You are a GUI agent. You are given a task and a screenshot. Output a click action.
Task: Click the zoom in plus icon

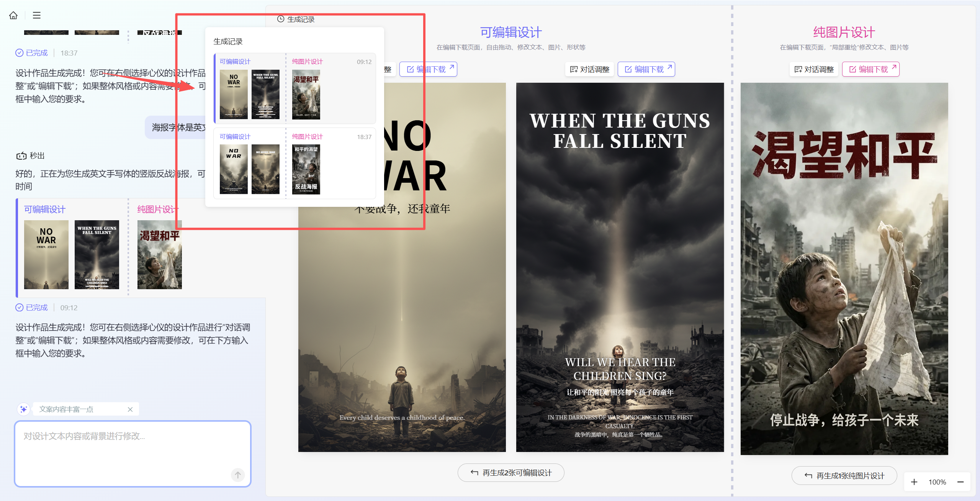click(914, 482)
